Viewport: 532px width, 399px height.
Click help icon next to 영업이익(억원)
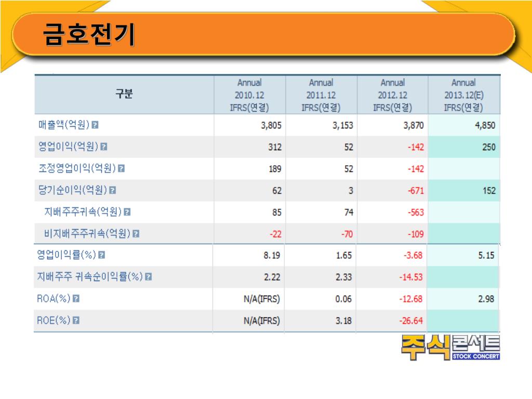click(104, 147)
